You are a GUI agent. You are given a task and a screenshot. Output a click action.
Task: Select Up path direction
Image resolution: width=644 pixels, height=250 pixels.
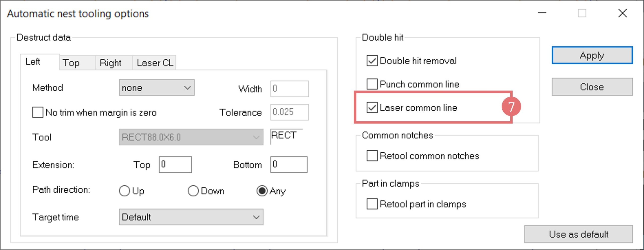(125, 191)
